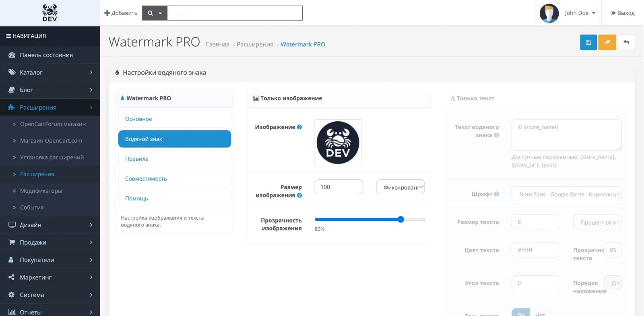Toggle text shadow to Да
Screen dimensions: 644x316
[521, 313]
